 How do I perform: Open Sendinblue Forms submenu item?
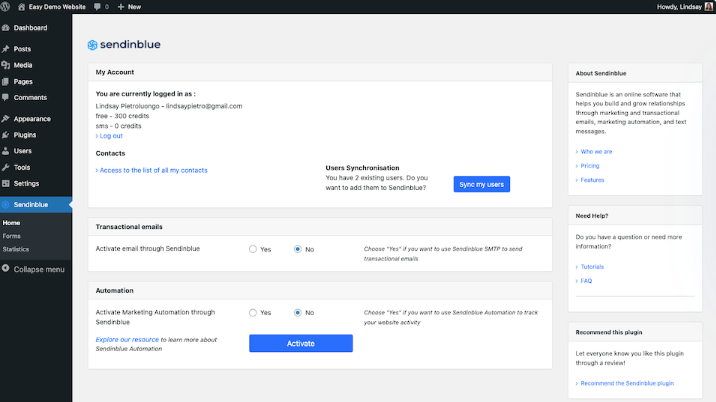point(11,236)
